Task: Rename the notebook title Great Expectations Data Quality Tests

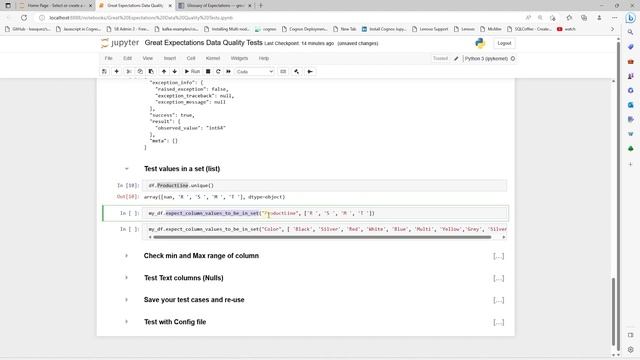Action: pyautogui.click(x=203, y=43)
